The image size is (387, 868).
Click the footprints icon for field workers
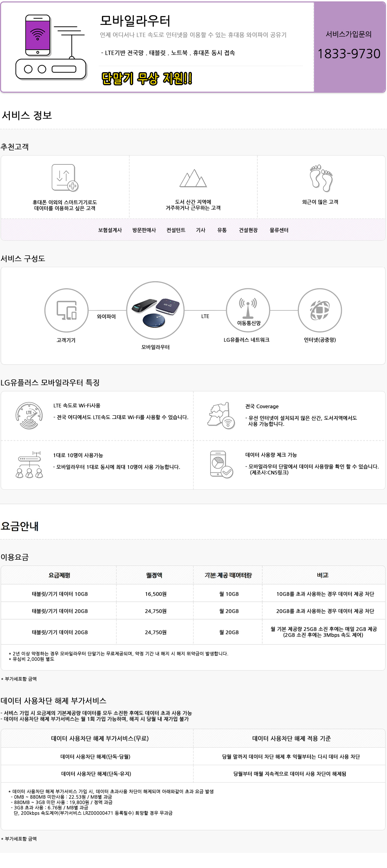pyautogui.click(x=321, y=178)
